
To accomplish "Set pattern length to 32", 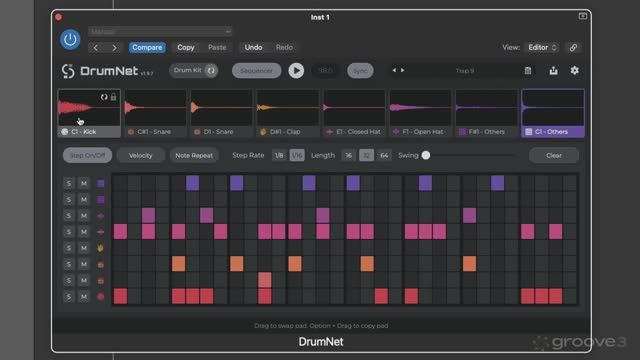I will click(366, 156).
